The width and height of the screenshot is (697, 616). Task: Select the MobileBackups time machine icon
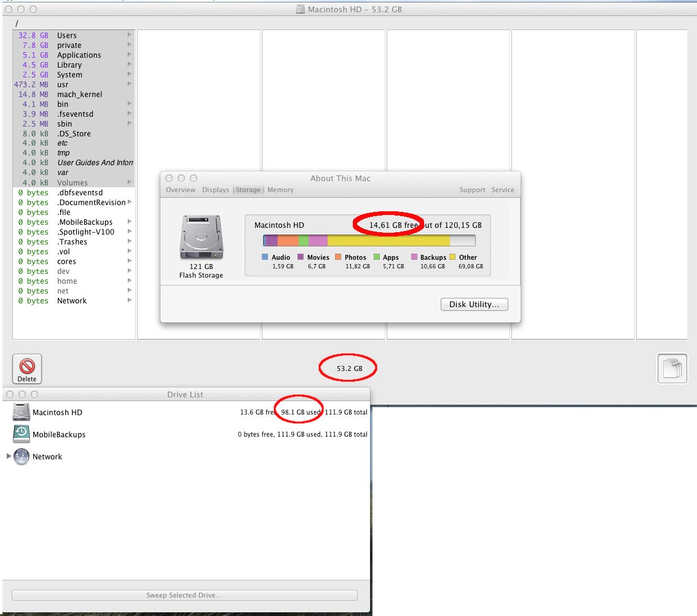tap(22, 434)
